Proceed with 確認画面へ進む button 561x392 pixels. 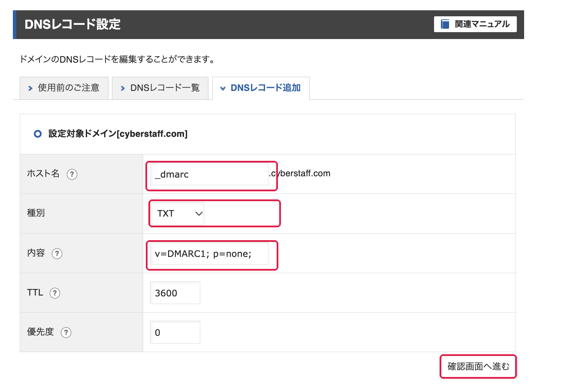click(478, 367)
